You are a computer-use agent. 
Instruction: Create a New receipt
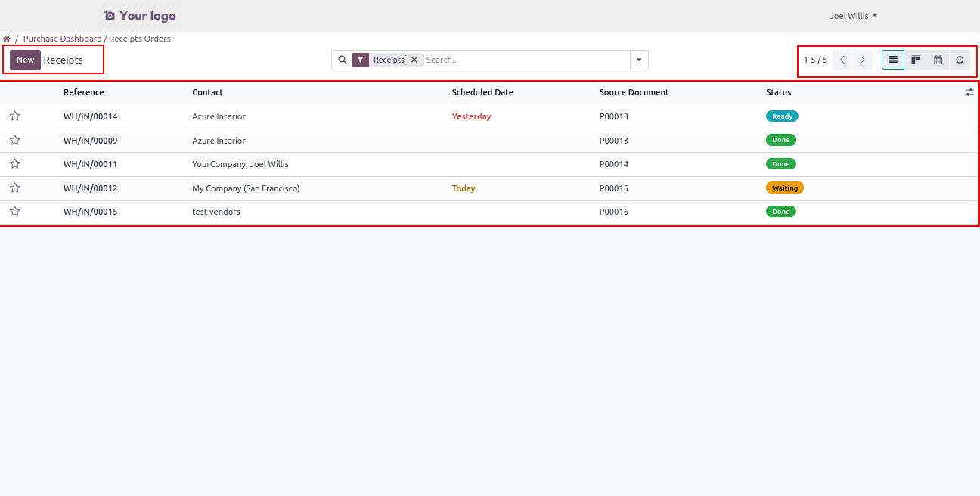click(25, 60)
